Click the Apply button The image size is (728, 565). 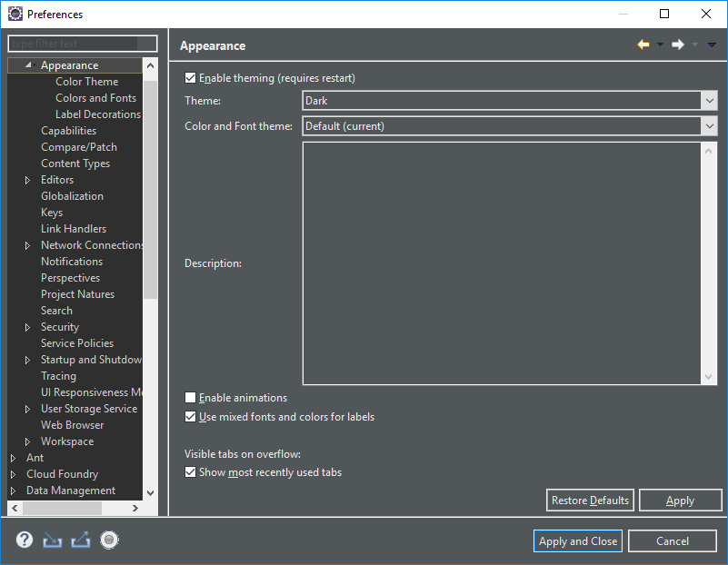[x=680, y=501]
